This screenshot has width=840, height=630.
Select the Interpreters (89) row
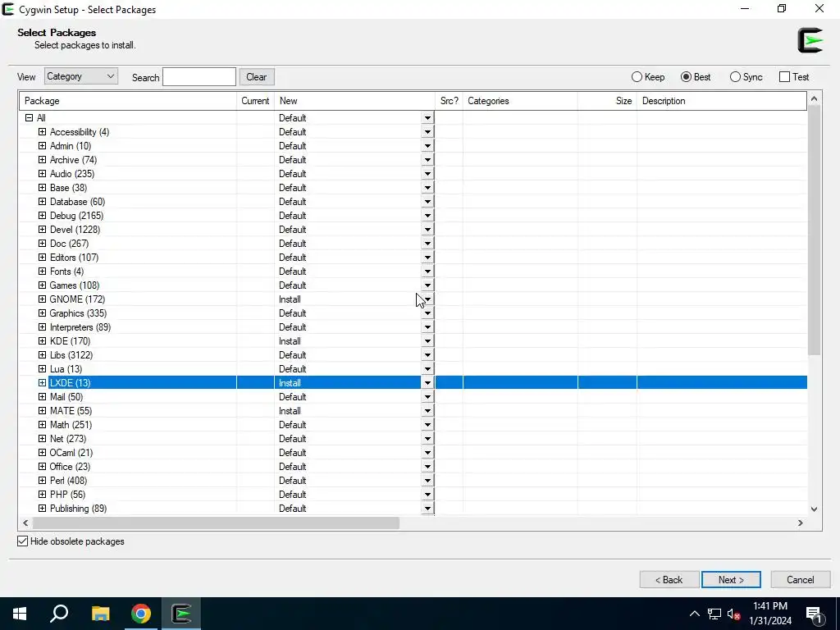tap(413, 326)
